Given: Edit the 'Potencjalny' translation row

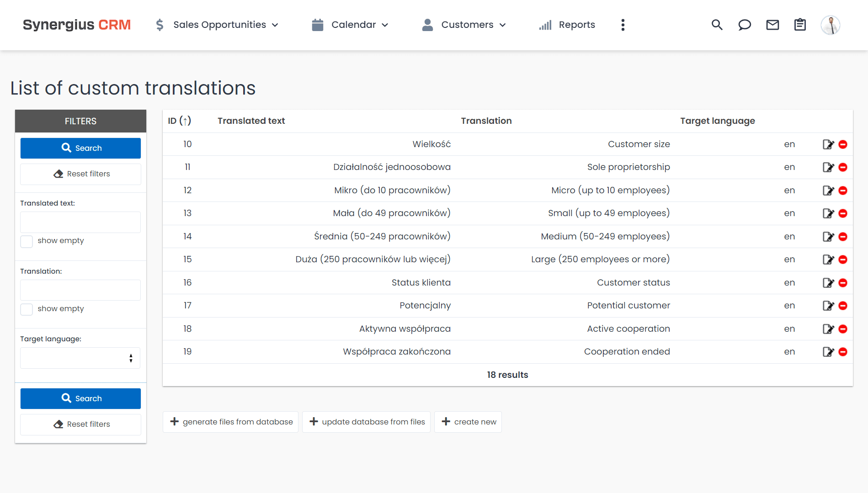Looking at the screenshot, I should pyautogui.click(x=828, y=306).
